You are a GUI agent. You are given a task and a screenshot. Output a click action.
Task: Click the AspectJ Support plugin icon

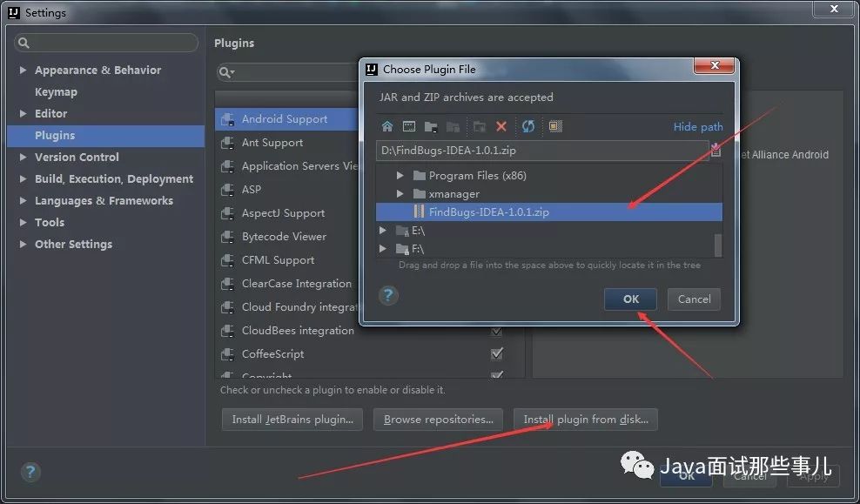tap(227, 213)
